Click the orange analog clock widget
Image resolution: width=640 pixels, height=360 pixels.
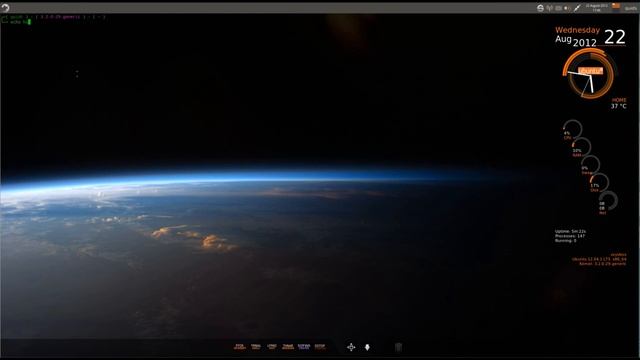[x=589, y=74]
